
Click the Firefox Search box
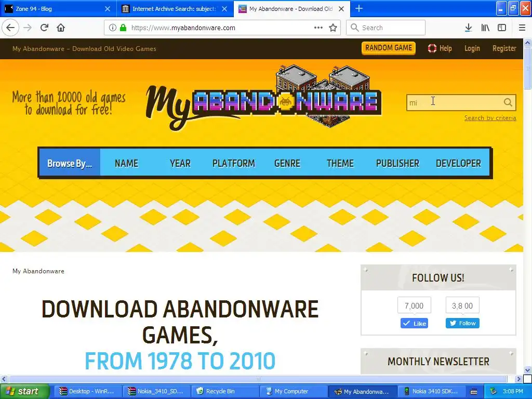pos(386,28)
